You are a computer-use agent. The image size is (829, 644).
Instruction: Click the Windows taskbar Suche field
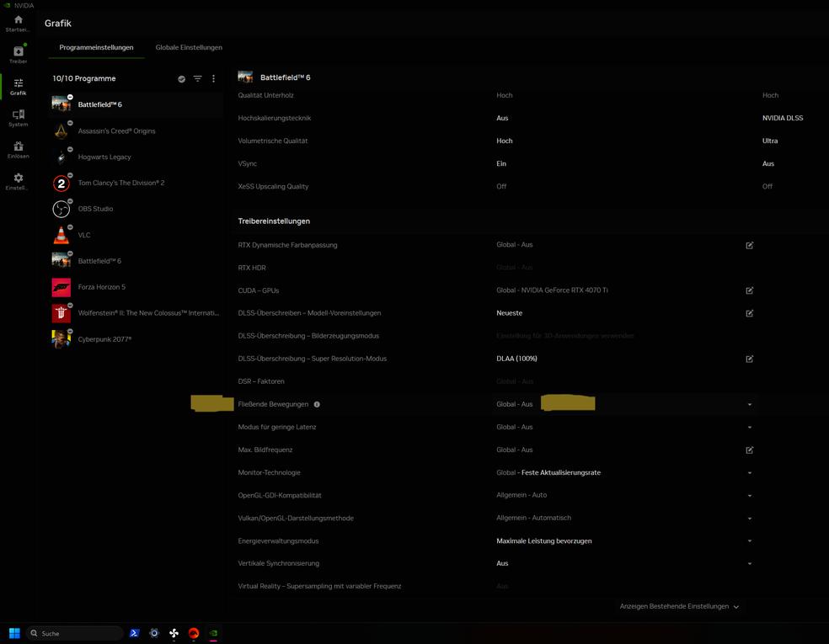click(x=76, y=633)
